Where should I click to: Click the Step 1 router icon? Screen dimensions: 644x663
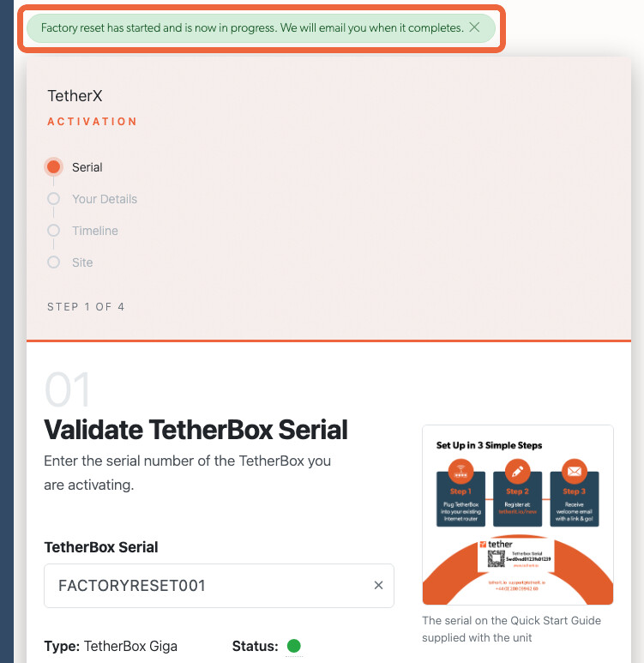click(x=460, y=471)
